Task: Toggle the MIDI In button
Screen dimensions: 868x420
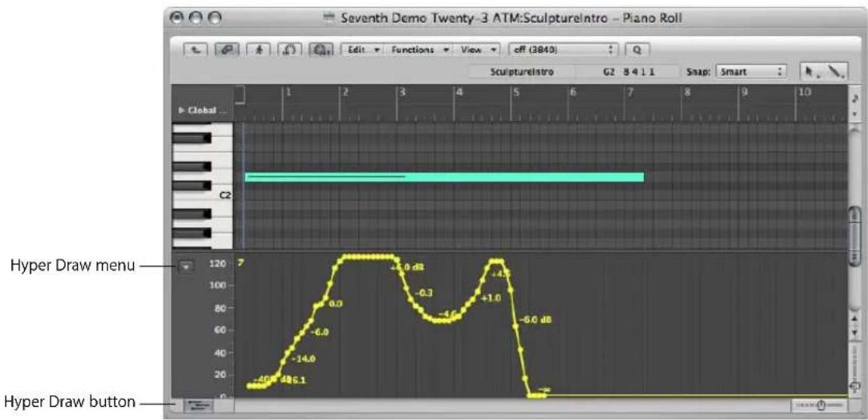Action: pos(289,49)
